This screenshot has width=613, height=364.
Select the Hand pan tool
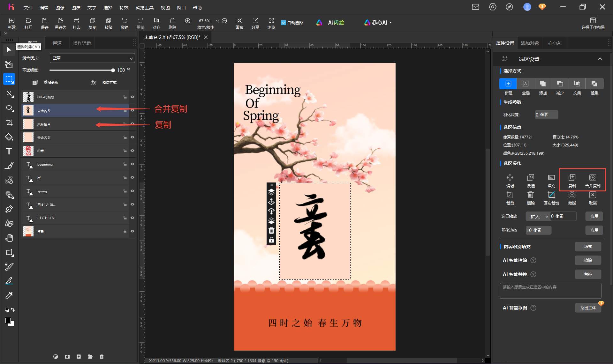(9, 238)
